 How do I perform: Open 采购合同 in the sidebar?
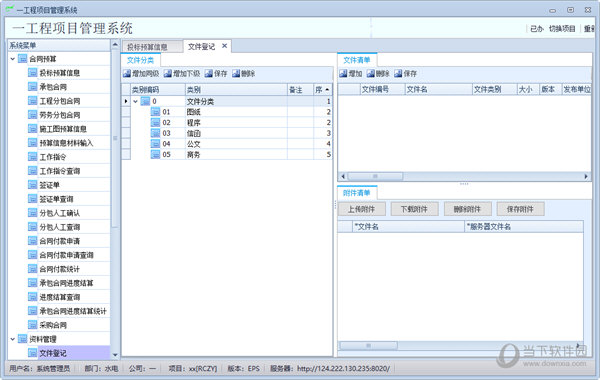point(53,325)
